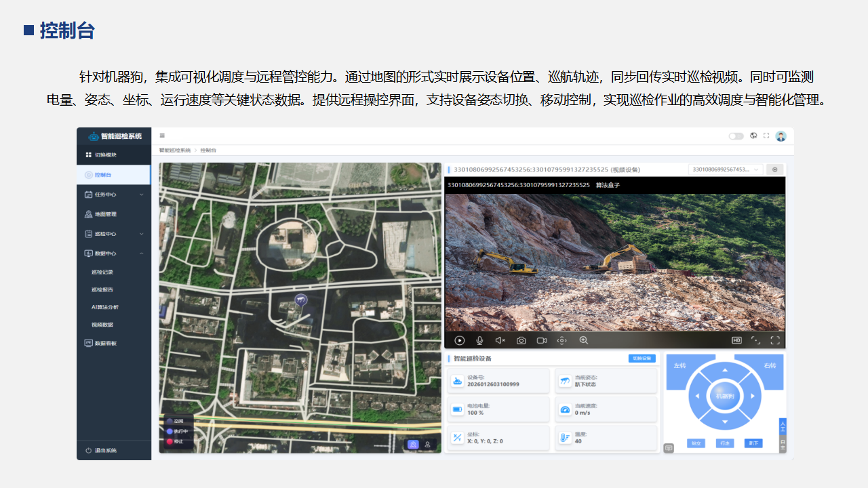Toggle the switch in the top header
The height and width of the screenshot is (488, 868).
point(736,136)
